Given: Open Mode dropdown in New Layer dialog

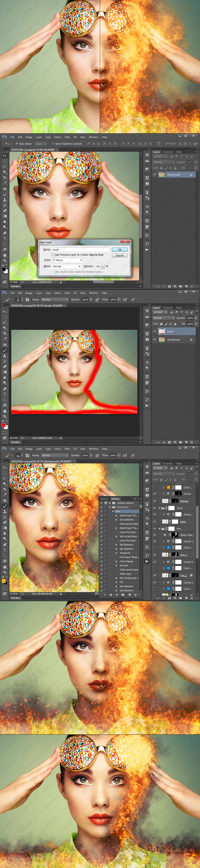Looking at the screenshot, I should click(66, 266).
